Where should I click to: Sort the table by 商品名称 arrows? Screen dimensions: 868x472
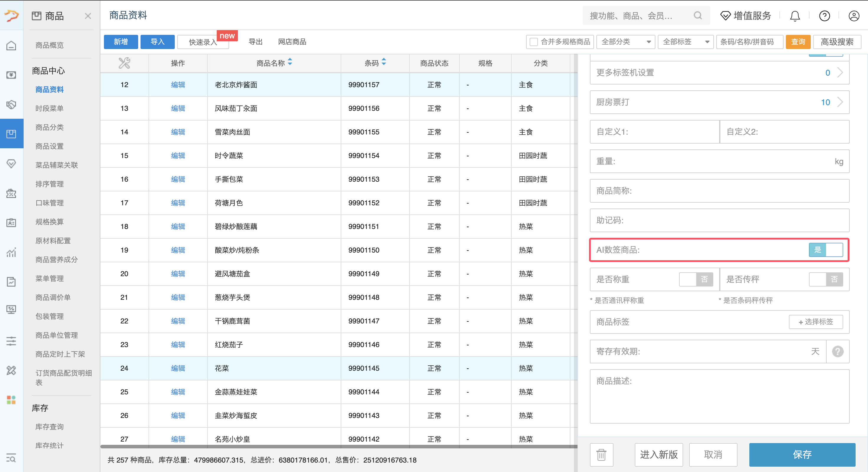coord(290,62)
